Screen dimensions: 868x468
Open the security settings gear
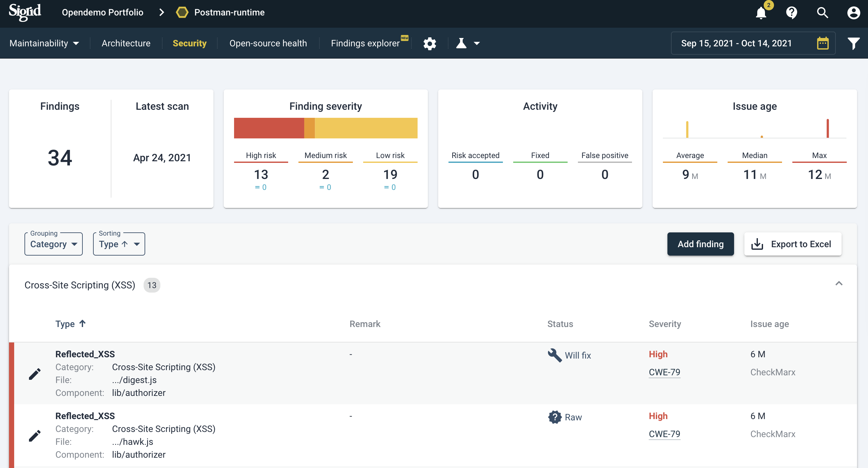pyautogui.click(x=429, y=43)
